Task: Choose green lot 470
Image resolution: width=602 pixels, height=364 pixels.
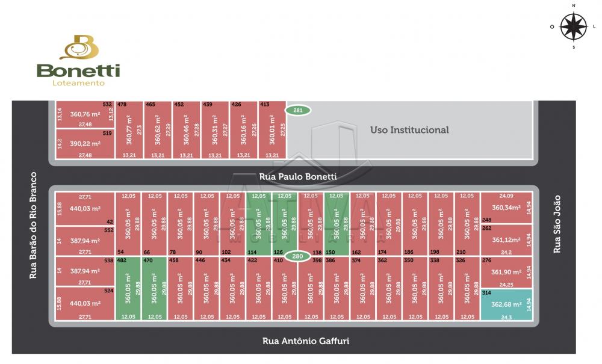Action: coord(154,288)
